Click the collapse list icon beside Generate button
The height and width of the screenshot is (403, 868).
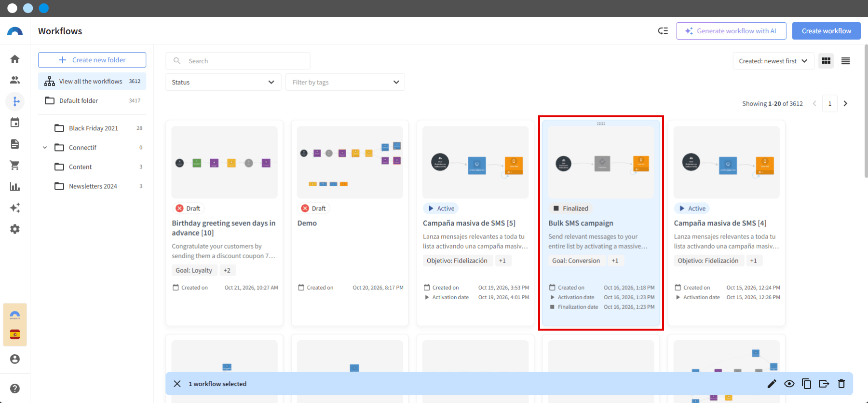pyautogui.click(x=663, y=31)
